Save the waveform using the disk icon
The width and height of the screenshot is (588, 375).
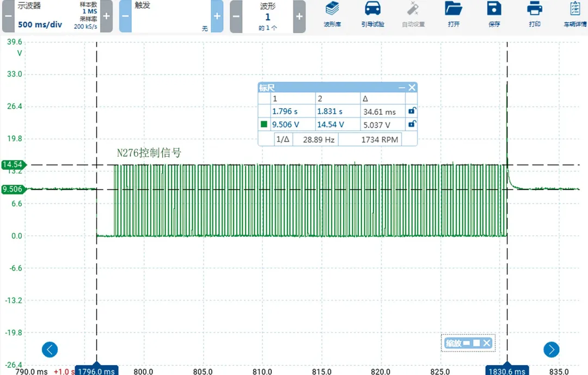(x=494, y=14)
